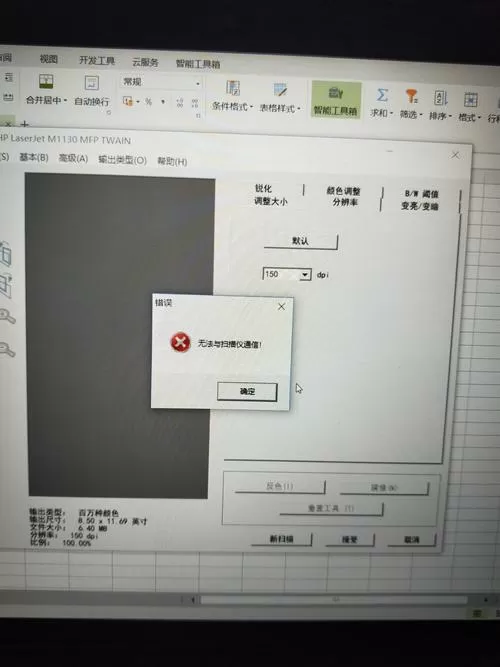Expand the 求和 dropdown arrow
Image resolution: width=500 pixels, height=667 pixels.
(391, 113)
